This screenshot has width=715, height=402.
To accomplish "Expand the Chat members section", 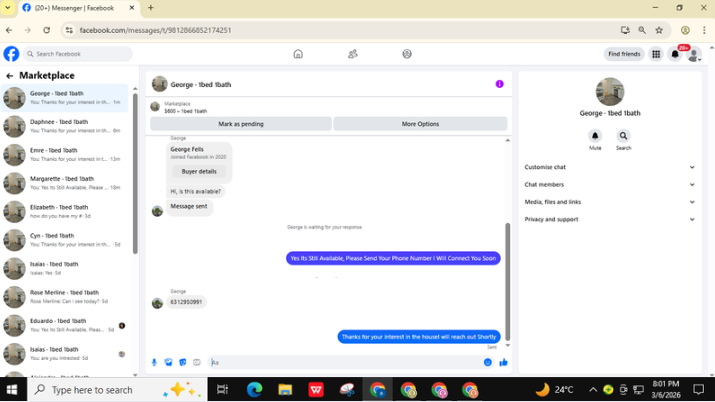I will coord(610,185).
